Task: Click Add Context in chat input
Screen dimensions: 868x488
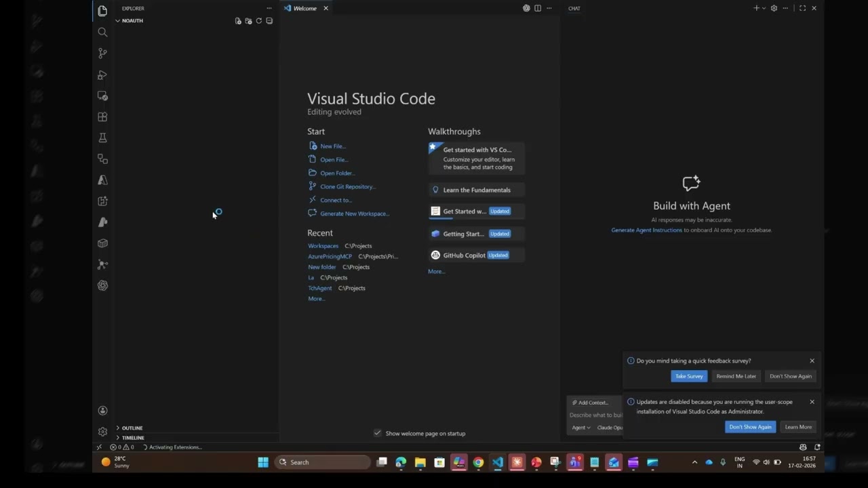Action: tap(589, 403)
